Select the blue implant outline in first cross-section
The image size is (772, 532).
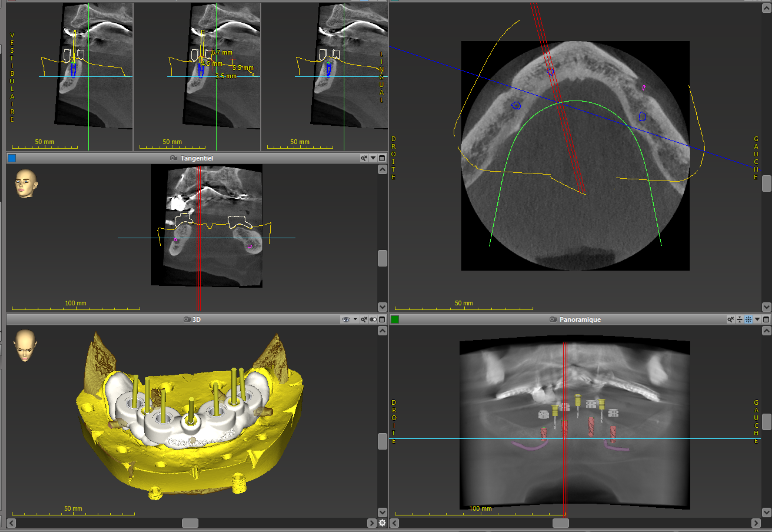(73, 70)
